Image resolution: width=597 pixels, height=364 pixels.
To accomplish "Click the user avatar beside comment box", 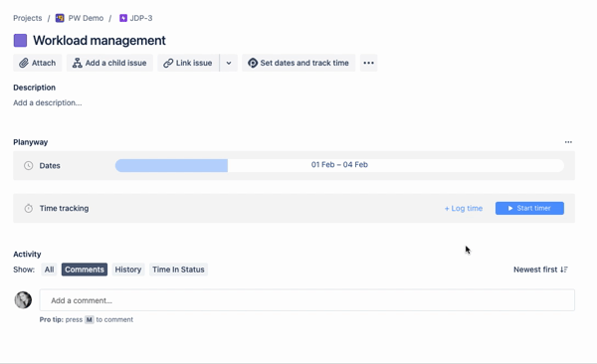I will [23, 300].
